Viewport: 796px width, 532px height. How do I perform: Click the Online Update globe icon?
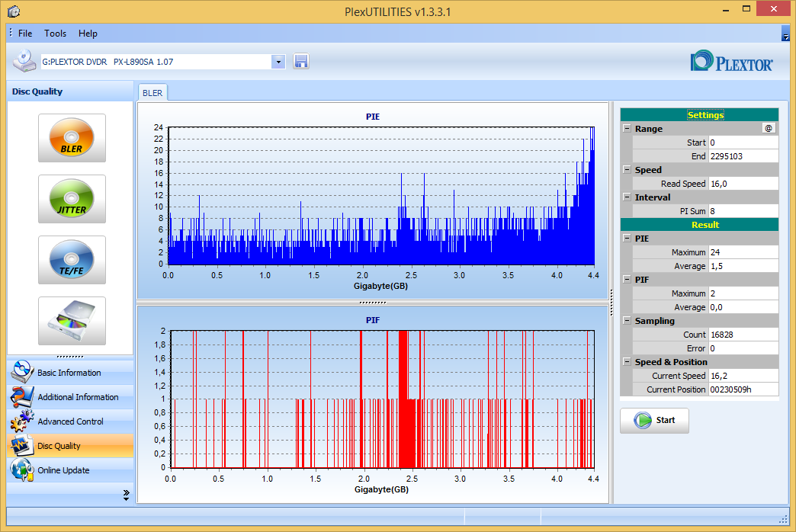coord(22,470)
